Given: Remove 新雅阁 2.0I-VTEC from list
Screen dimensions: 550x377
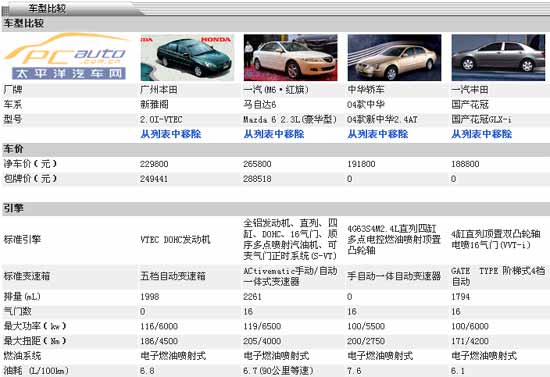Looking at the screenshot, I should (171, 134).
